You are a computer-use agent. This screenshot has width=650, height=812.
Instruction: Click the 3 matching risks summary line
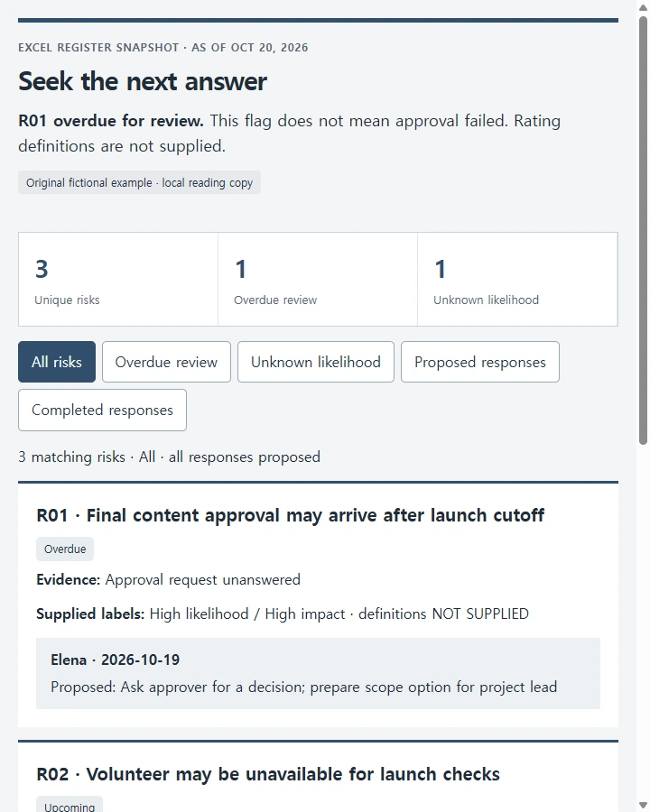(169, 457)
